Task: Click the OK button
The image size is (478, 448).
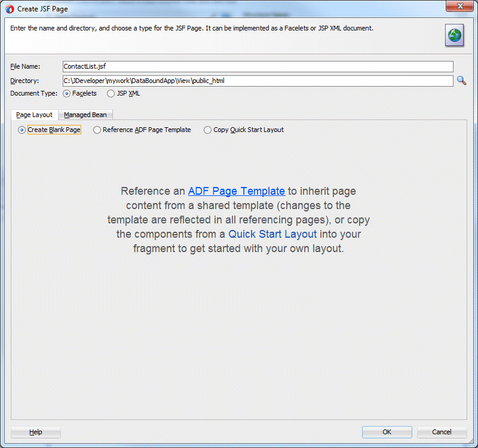Action: coord(387,432)
